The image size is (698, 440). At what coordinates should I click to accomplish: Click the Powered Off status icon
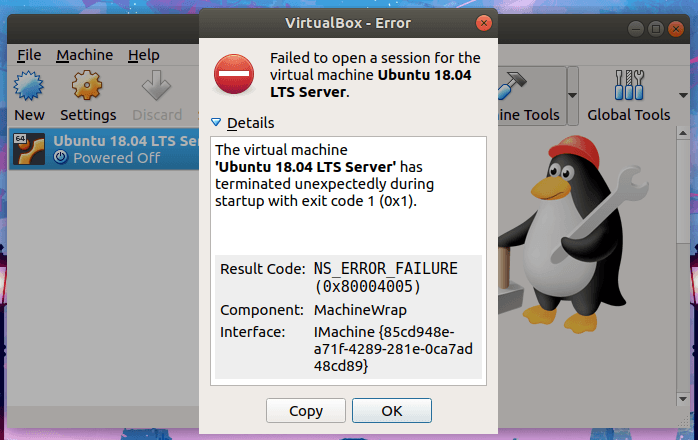60,158
